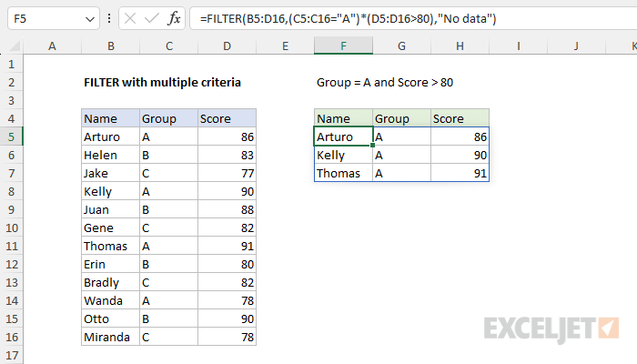Click Erin's score of 80
637x364 pixels.
pos(227,265)
